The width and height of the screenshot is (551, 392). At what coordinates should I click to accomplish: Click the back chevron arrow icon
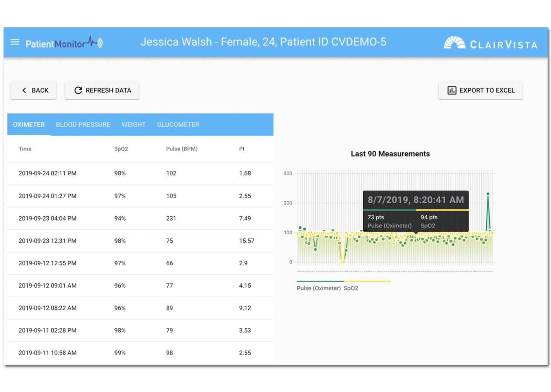pos(24,90)
